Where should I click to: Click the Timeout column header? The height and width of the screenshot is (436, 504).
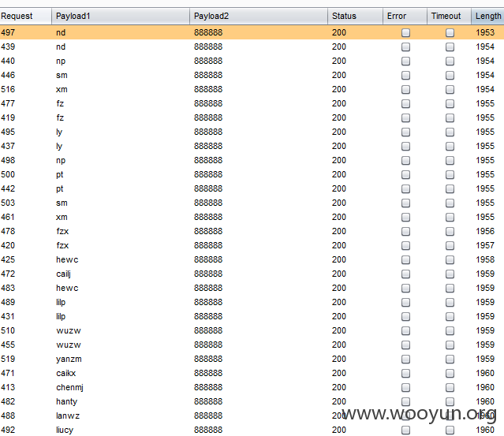[x=450, y=16]
